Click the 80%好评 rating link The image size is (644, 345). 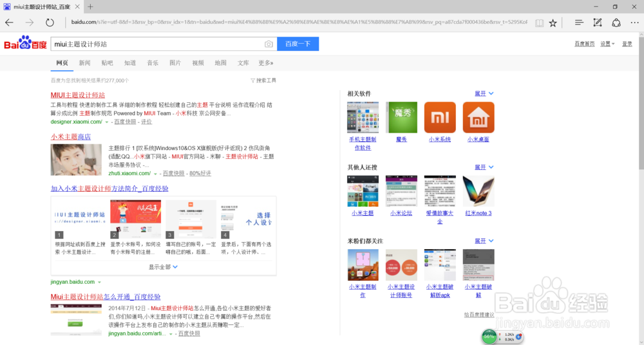coord(200,174)
